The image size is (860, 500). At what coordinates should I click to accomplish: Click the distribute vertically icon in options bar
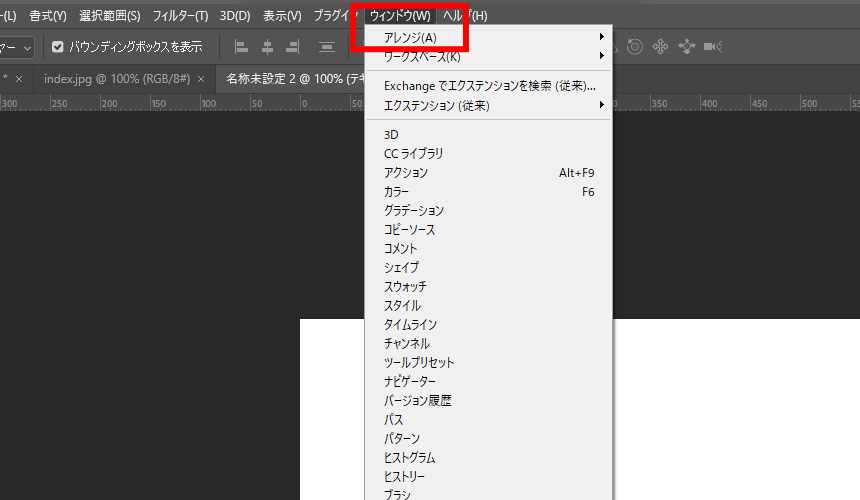tap(327, 47)
